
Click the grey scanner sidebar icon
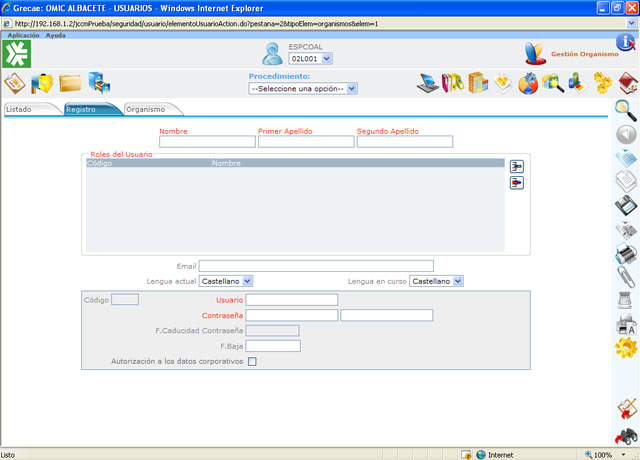[625, 300]
